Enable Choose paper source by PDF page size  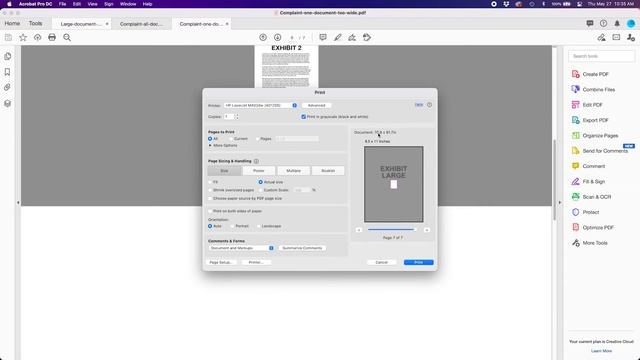click(210, 198)
